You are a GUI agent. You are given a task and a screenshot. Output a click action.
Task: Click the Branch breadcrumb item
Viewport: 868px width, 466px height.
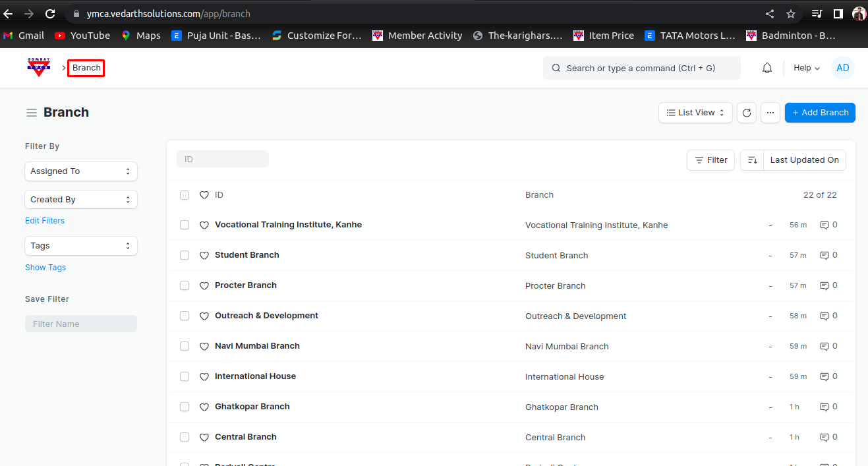[x=86, y=68]
